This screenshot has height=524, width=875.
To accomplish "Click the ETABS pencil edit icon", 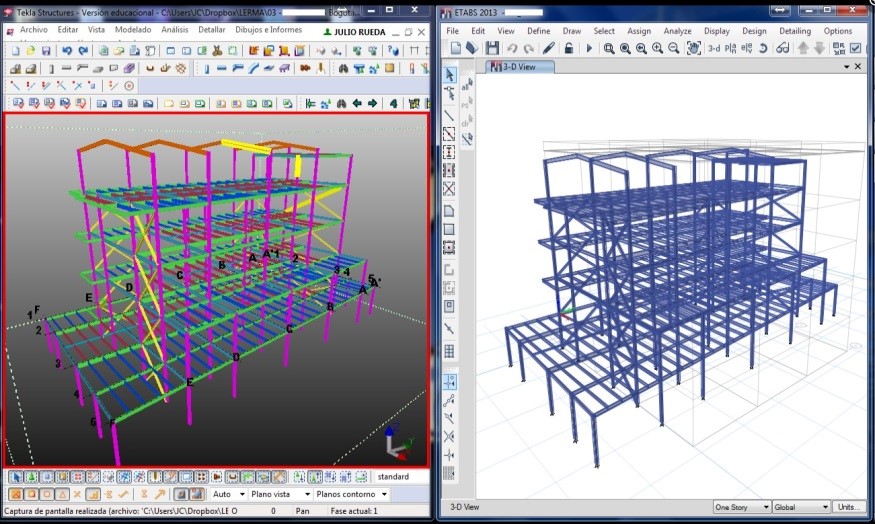I will tap(549, 49).
